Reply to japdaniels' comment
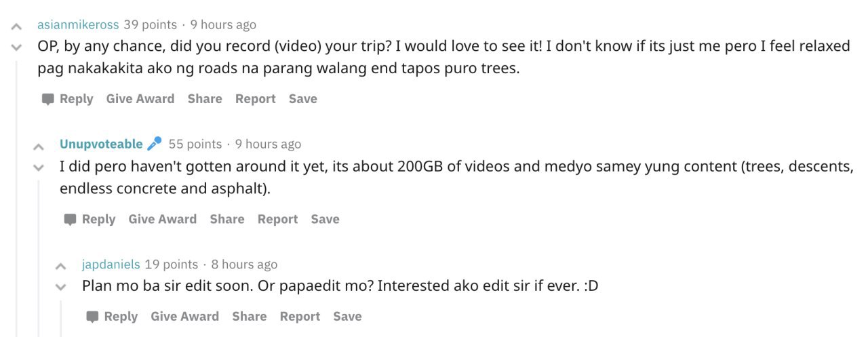This screenshot has height=337, width=868. point(112,317)
